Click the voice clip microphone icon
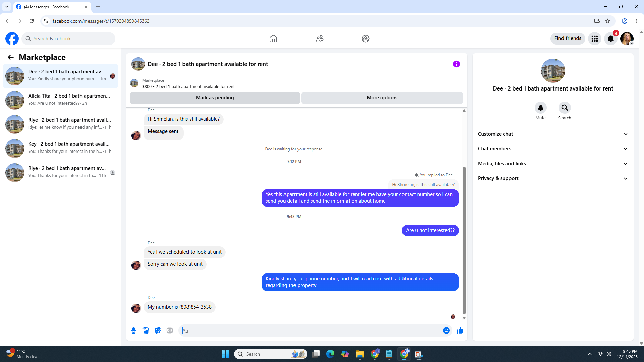Screen dimensions: 644x362 pyautogui.click(x=133, y=330)
